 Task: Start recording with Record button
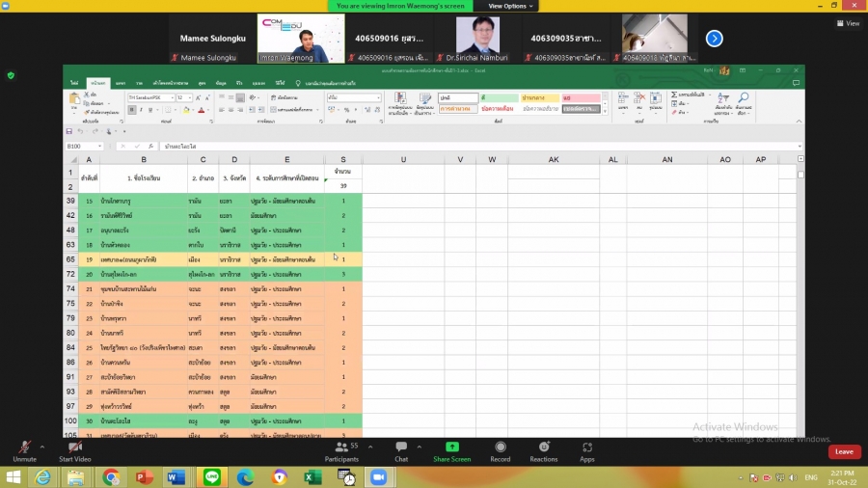[x=500, y=448]
